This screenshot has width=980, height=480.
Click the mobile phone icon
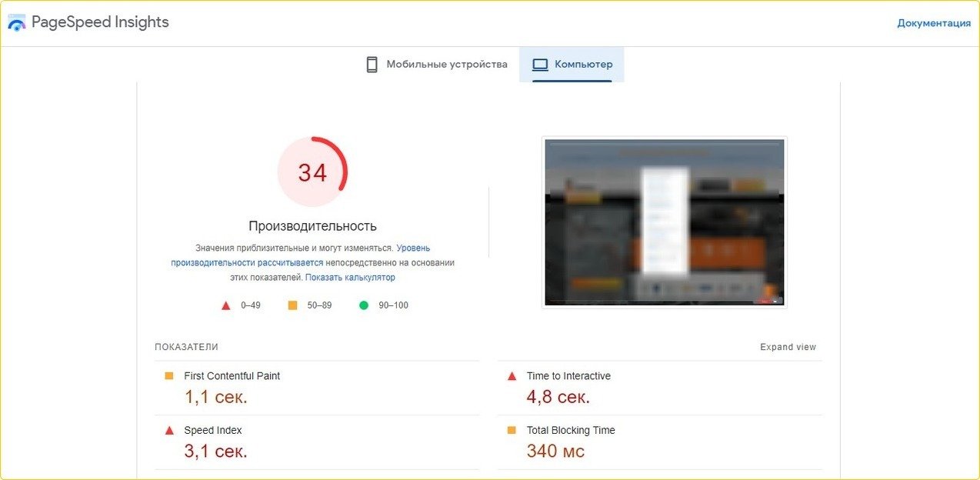(372, 65)
